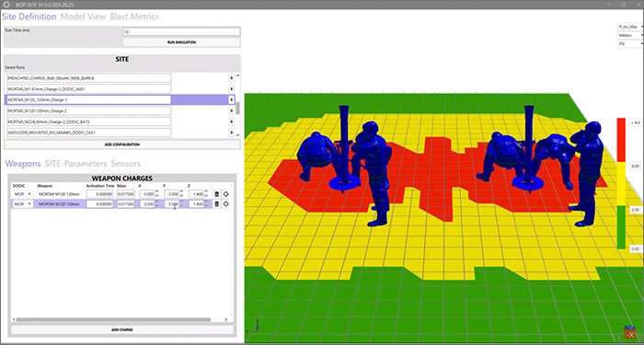Increase X value on first charge row
The image size is (644, 345).
(x=157, y=191)
